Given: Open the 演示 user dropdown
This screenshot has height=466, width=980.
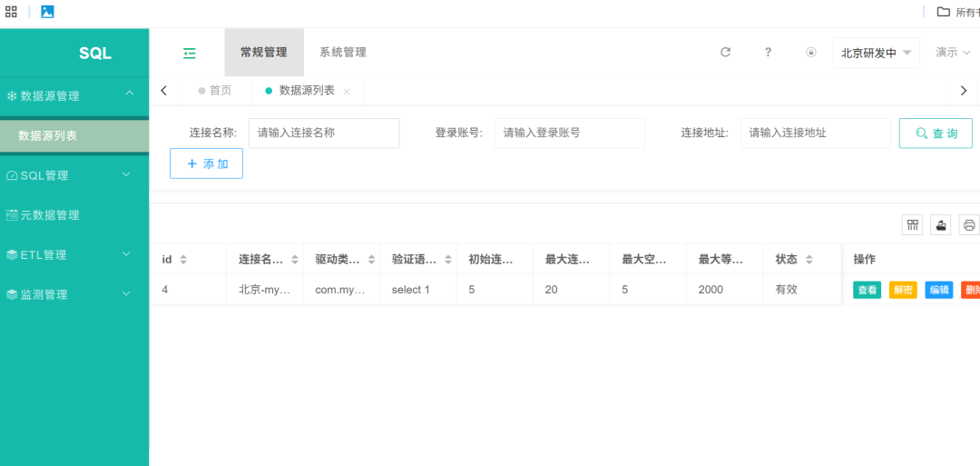Looking at the screenshot, I should click(x=953, y=53).
